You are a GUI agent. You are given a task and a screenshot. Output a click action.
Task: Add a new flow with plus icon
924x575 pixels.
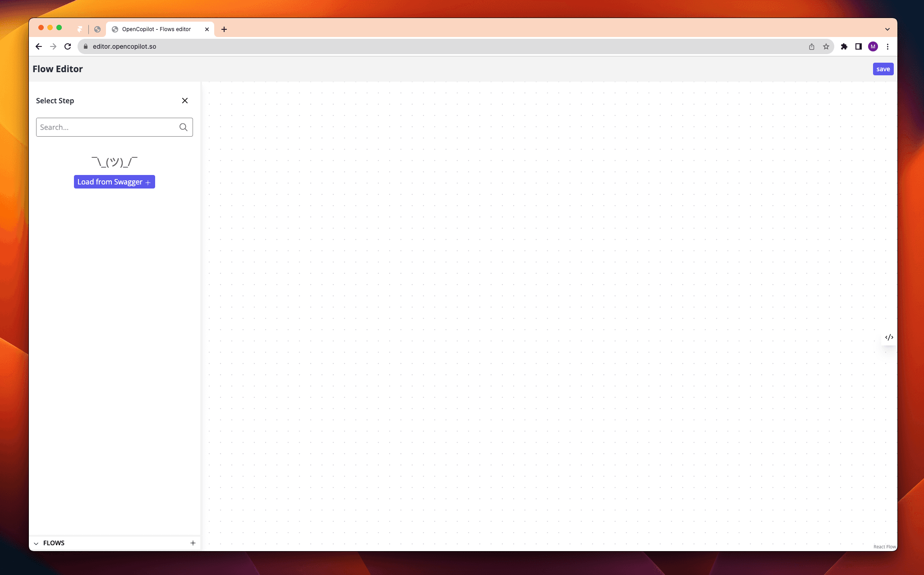(193, 543)
